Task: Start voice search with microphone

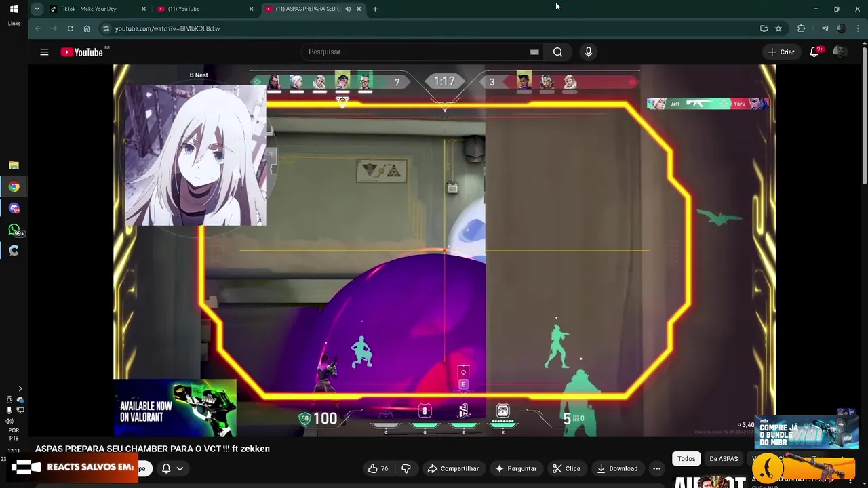Action: (588, 52)
